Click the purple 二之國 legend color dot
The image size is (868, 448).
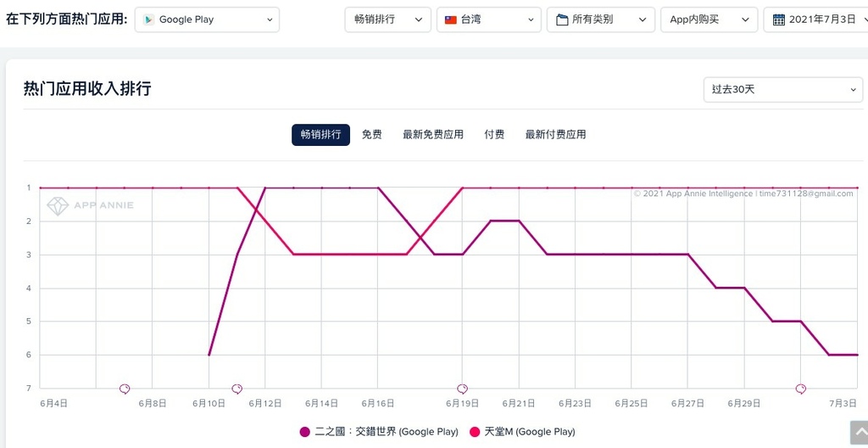(304, 432)
